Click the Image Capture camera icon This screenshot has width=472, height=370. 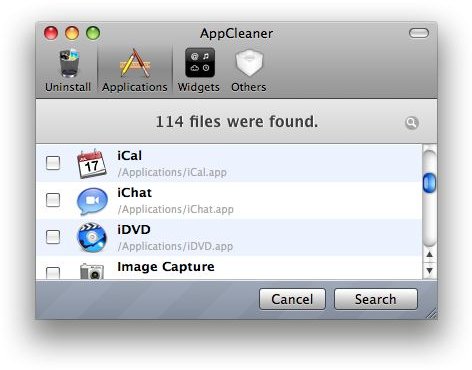(x=92, y=271)
